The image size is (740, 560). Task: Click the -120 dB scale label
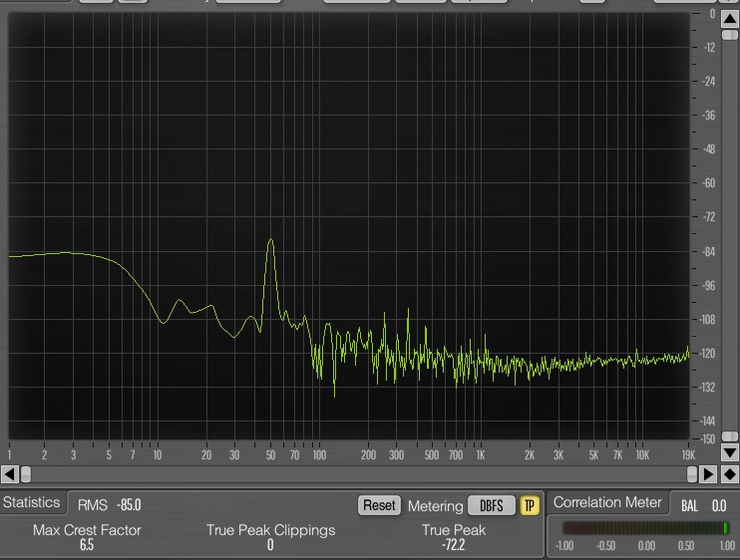tap(708, 354)
